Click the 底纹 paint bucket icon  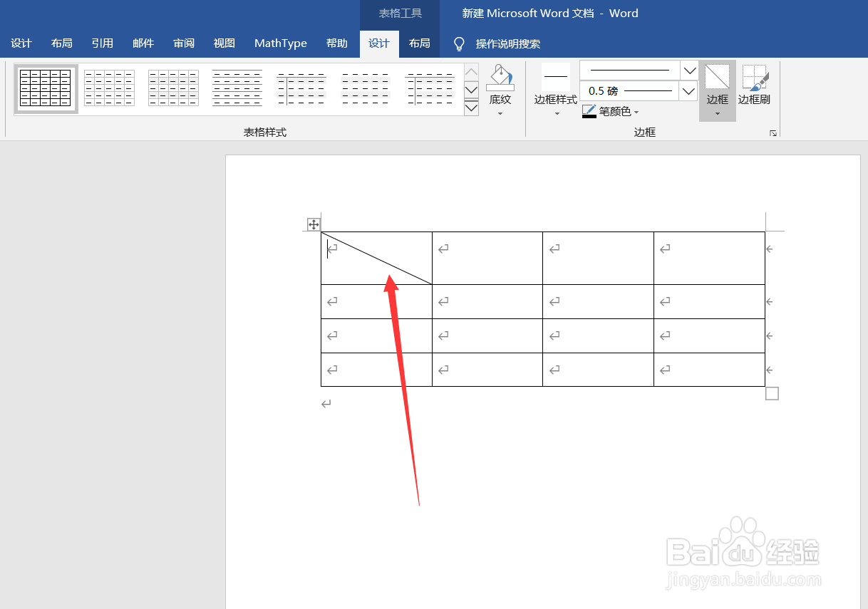[x=500, y=78]
